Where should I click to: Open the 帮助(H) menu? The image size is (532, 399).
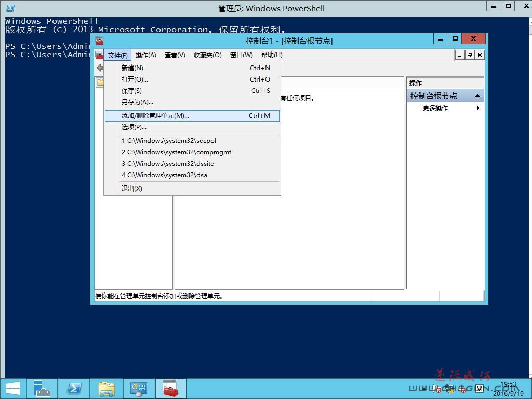pos(272,55)
